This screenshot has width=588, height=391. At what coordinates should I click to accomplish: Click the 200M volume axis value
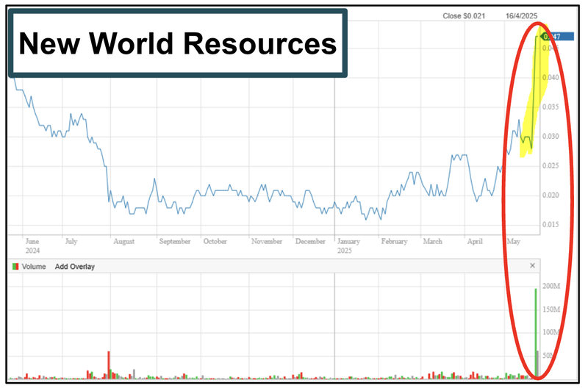click(x=551, y=287)
